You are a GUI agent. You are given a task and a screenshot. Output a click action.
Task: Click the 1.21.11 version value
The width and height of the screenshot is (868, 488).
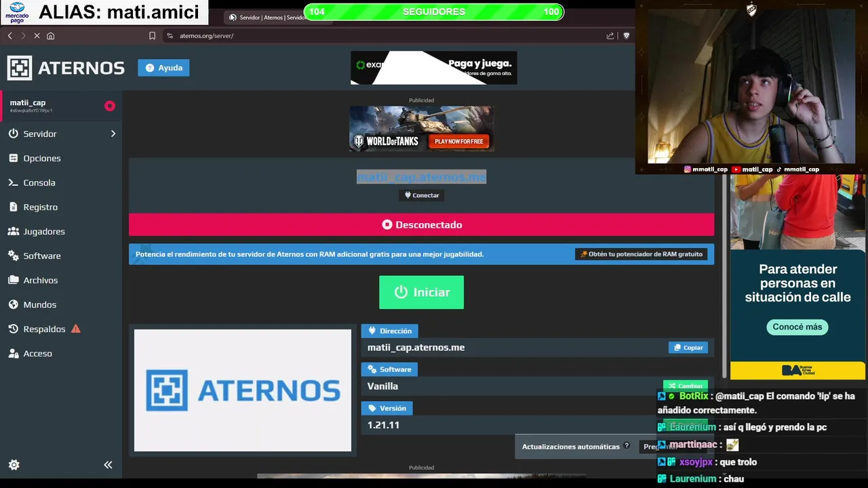383,425
